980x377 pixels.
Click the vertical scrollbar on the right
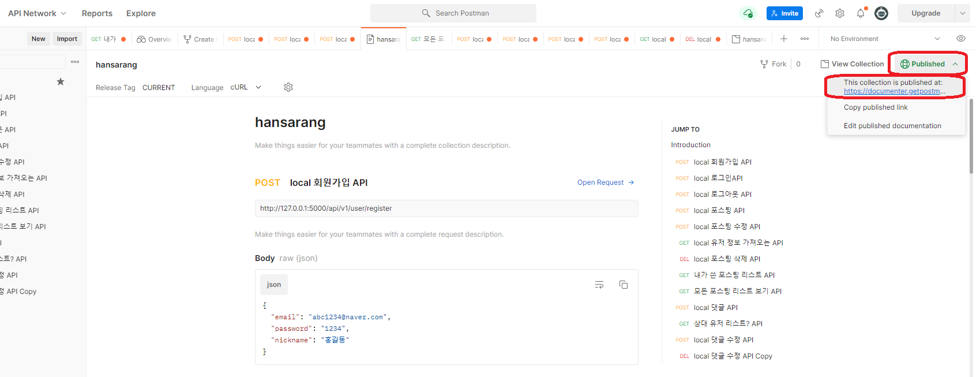coord(971,136)
